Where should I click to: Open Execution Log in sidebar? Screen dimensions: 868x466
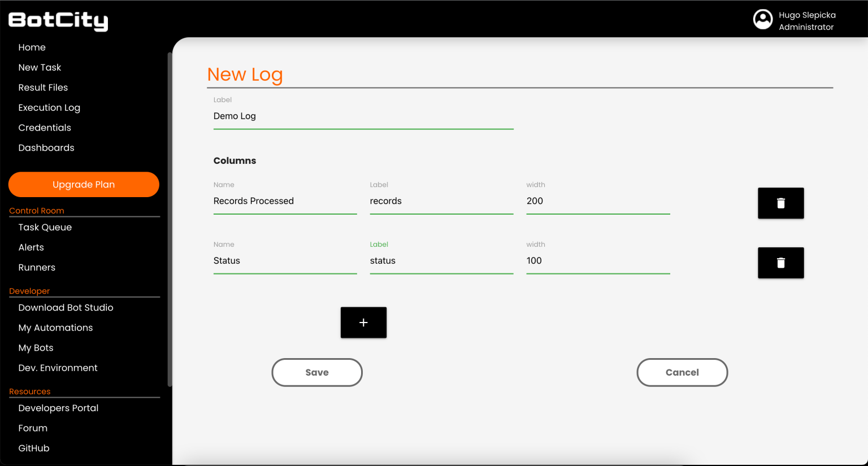coord(49,108)
